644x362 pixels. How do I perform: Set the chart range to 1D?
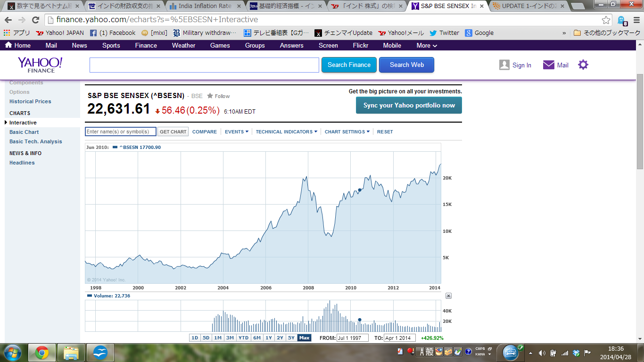click(x=195, y=338)
